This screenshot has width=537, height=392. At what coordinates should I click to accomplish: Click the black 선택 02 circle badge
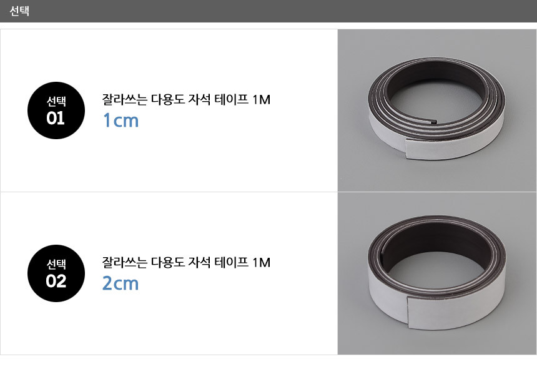(x=56, y=273)
